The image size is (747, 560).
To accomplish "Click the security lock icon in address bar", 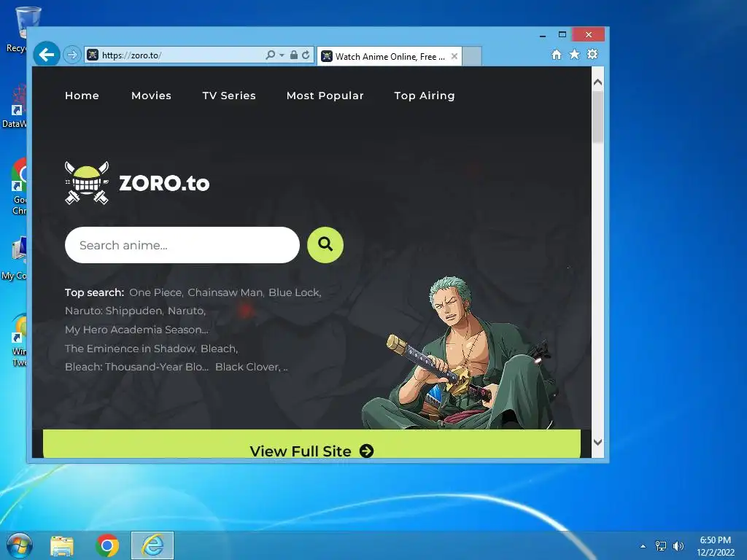I will pyautogui.click(x=294, y=55).
